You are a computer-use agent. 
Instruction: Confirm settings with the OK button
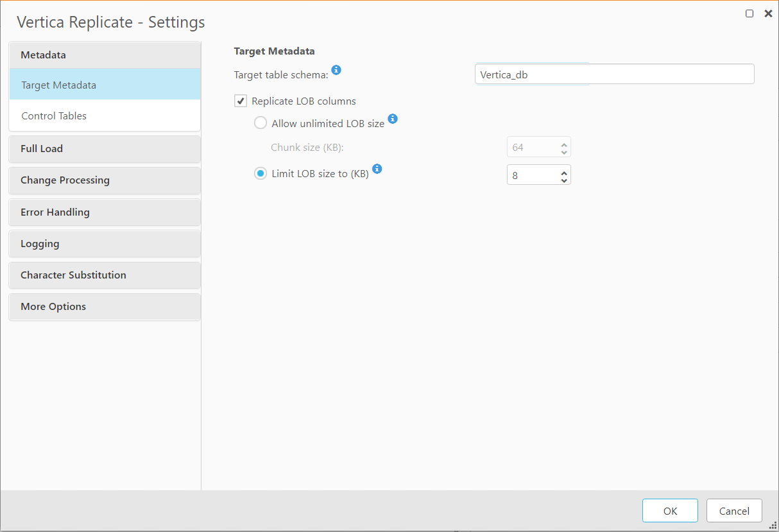(x=670, y=511)
